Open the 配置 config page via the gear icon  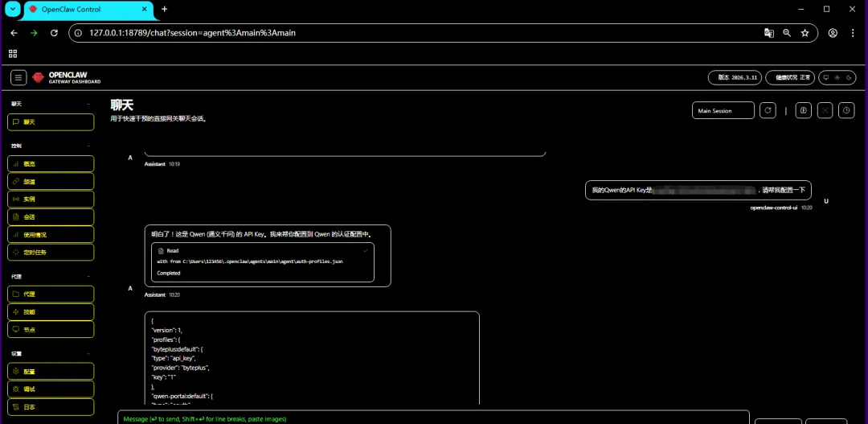51,372
